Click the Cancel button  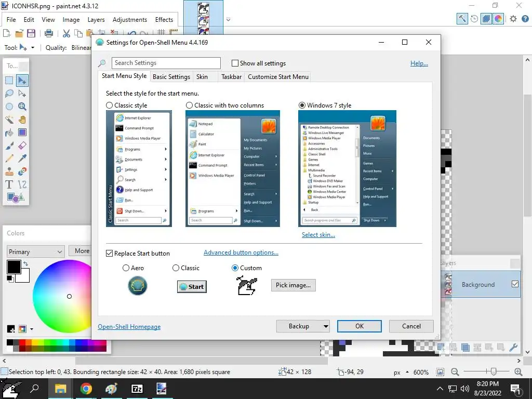click(411, 326)
